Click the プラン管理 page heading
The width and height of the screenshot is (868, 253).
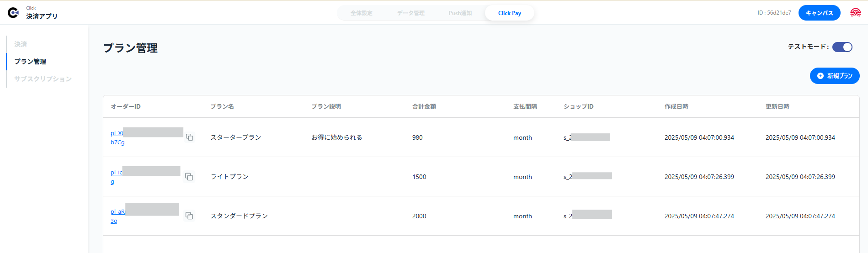tap(131, 48)
